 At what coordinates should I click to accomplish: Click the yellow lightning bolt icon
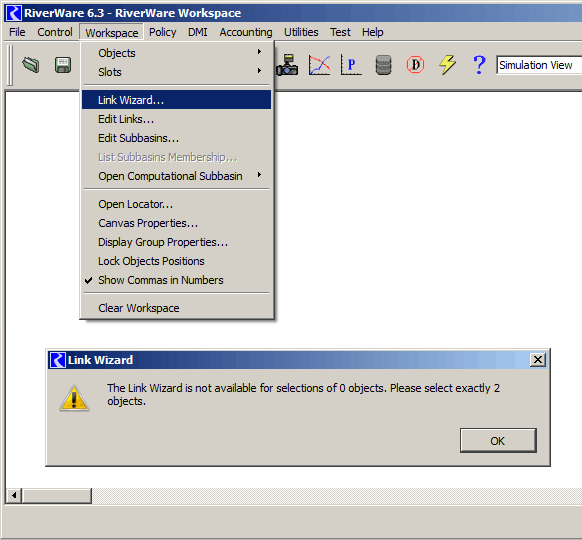tap(447, 65)
